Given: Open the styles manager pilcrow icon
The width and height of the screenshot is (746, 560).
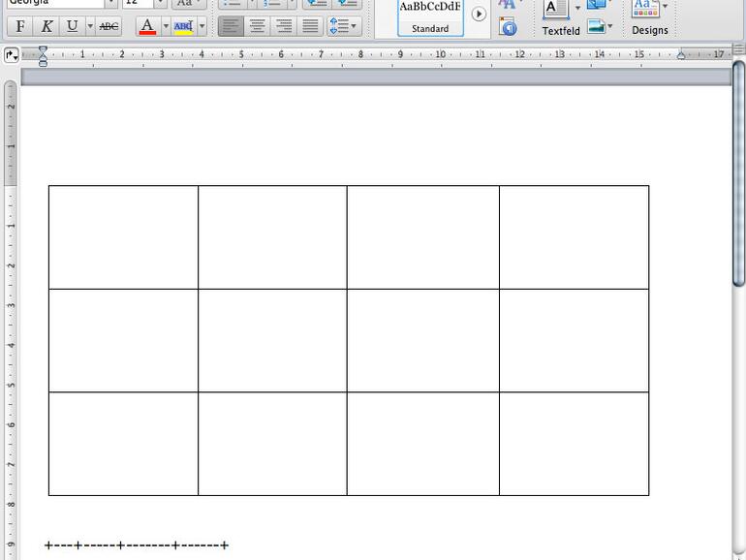Looking at the screenshot, I should tap(508, 27).
